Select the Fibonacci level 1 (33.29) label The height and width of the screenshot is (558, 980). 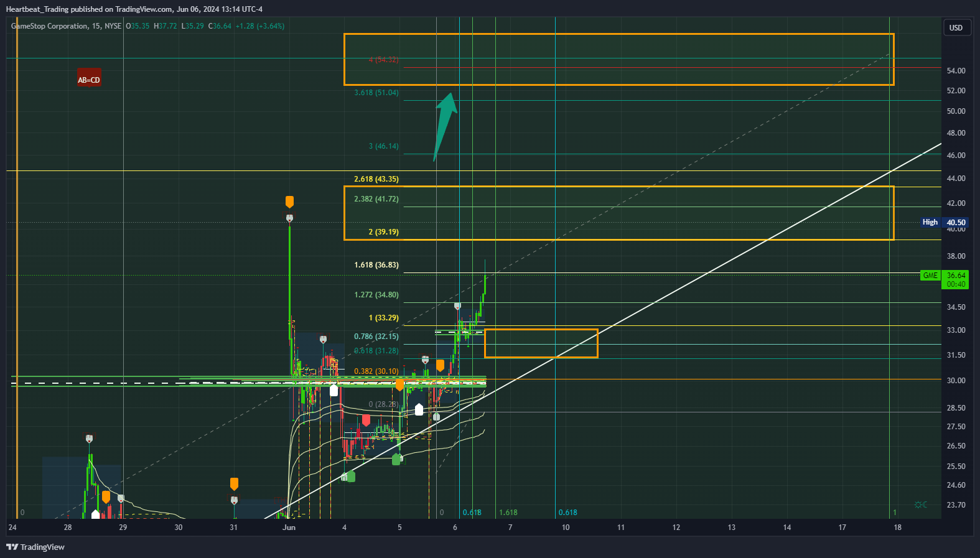(x=383, y=318)
